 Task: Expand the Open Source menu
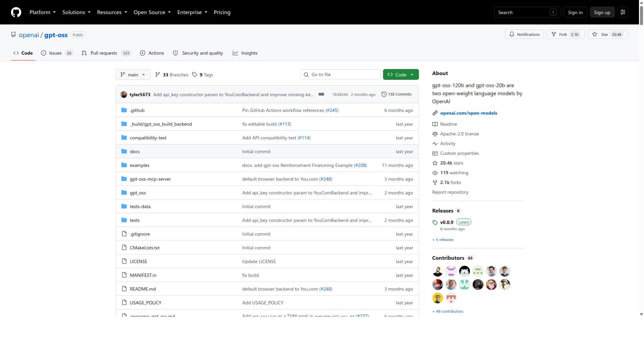pos(152,12)
